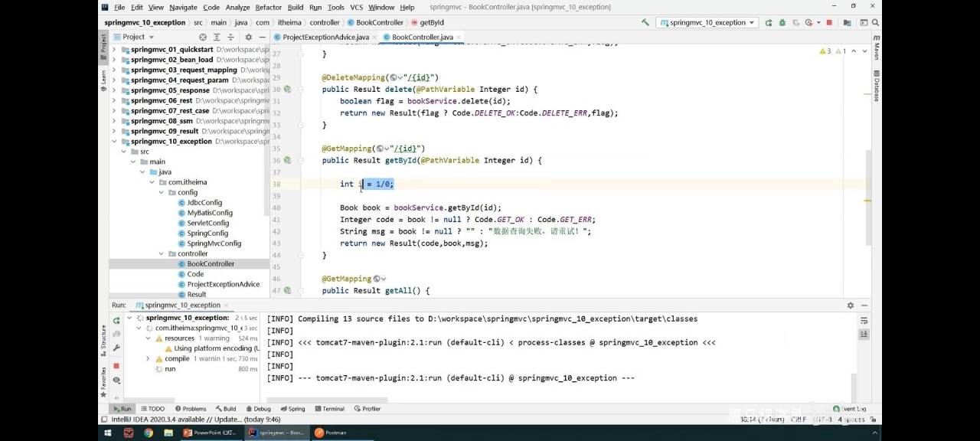Image resolution: width=980 pixels, height=441 pixels.
Task: Click the Debug bug icon in toolbar
Action: (784, 23)
